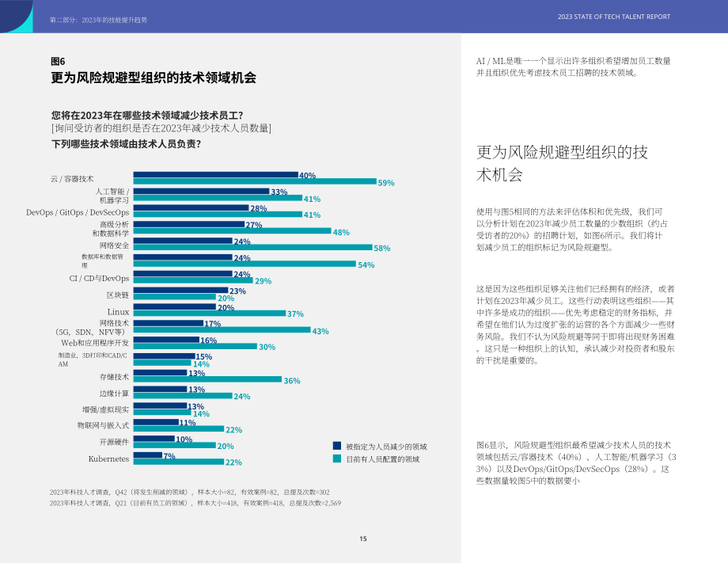Click the CI / CD与DevOps row label
The width and height of the screenshot is (728, 563).
99,279
